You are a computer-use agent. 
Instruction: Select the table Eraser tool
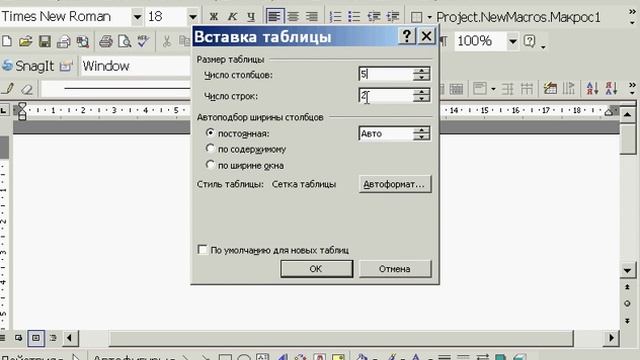(27, 89)
